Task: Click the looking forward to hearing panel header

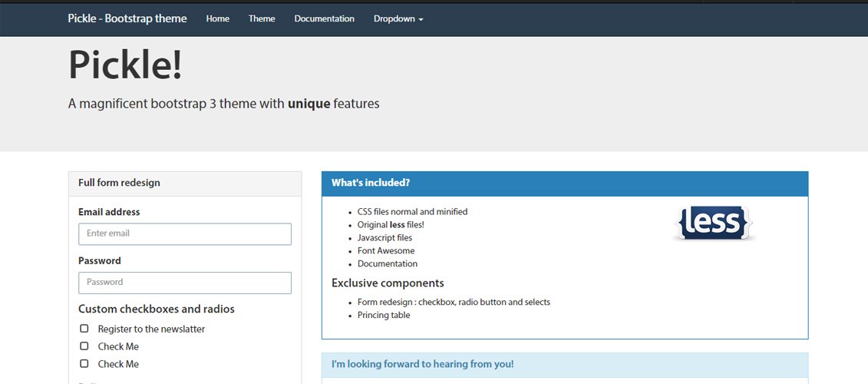Action: click(564, 365)
